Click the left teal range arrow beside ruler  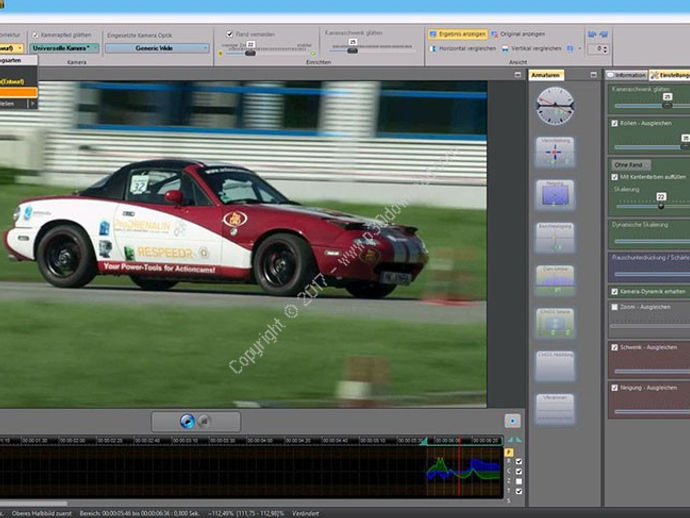click(x=510, y=440)
